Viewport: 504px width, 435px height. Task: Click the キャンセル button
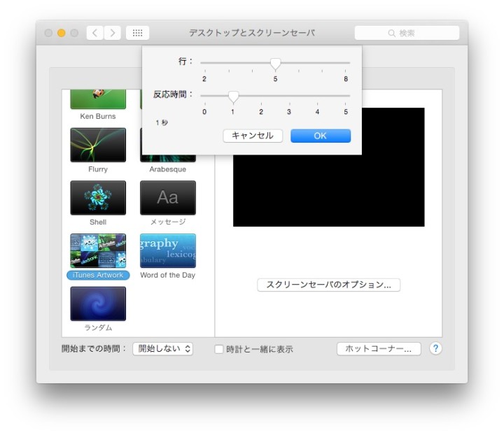(253, 136)
